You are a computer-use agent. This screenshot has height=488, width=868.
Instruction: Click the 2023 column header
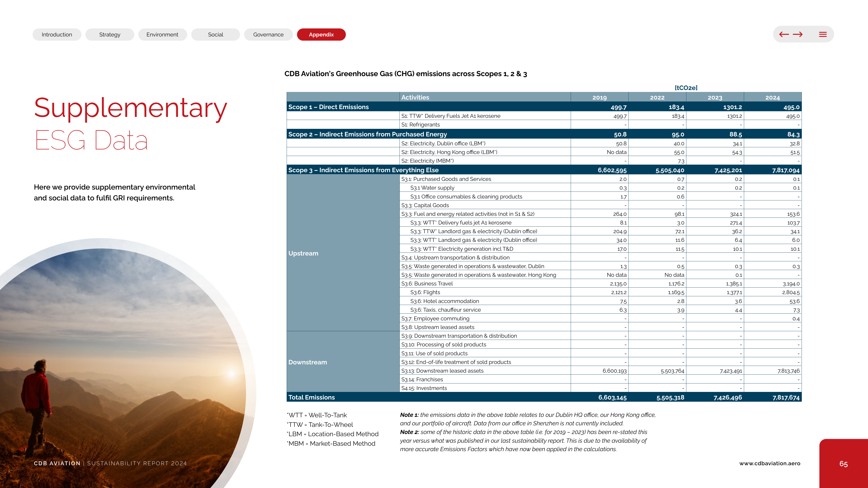pos(715,97)
